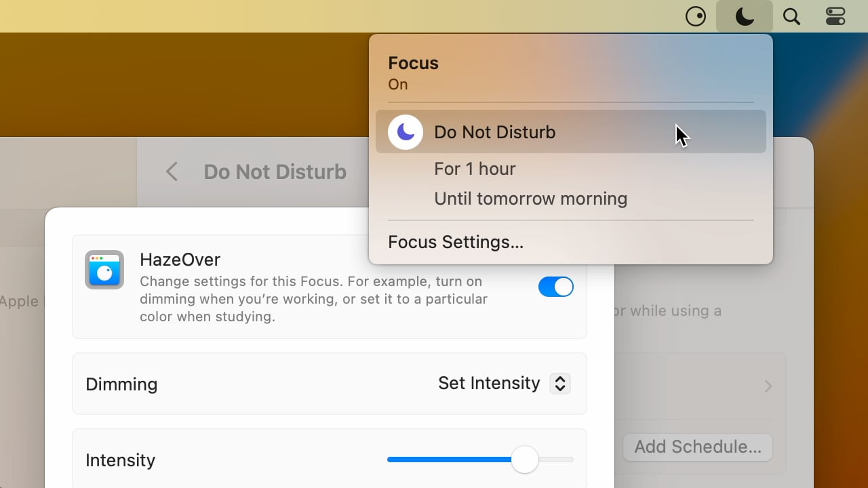Open Control Center from the menu bar
This screenshot has width=868, height=488.
(x=835, y=16)
